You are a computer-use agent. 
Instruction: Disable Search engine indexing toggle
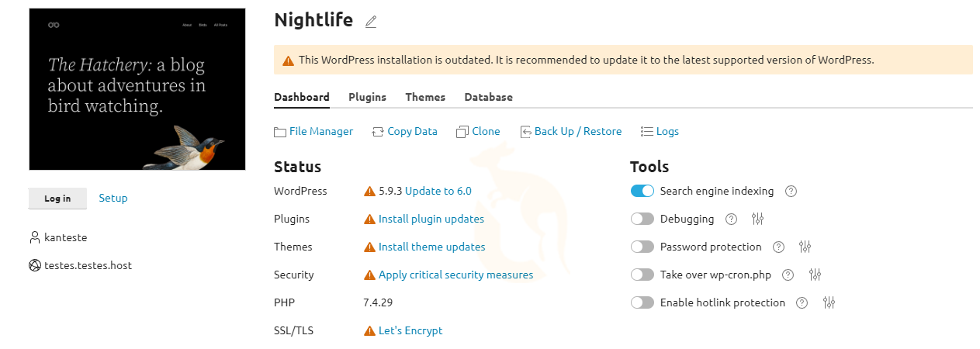click(x=642, y=191)
